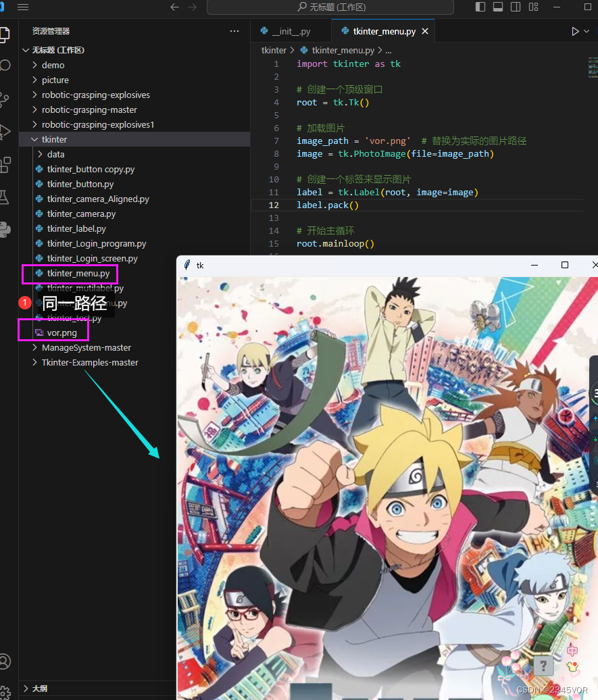The width and height of the screenshot is (598, 700).
Task: Open tkinter_Login_program.py file
Action: [x=97, y=243]
